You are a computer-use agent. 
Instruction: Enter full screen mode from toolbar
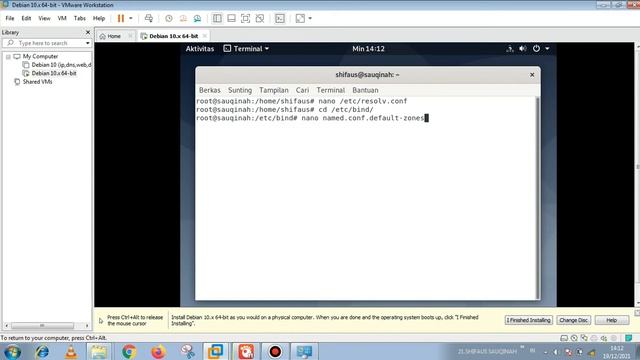[x=245, y=18]
